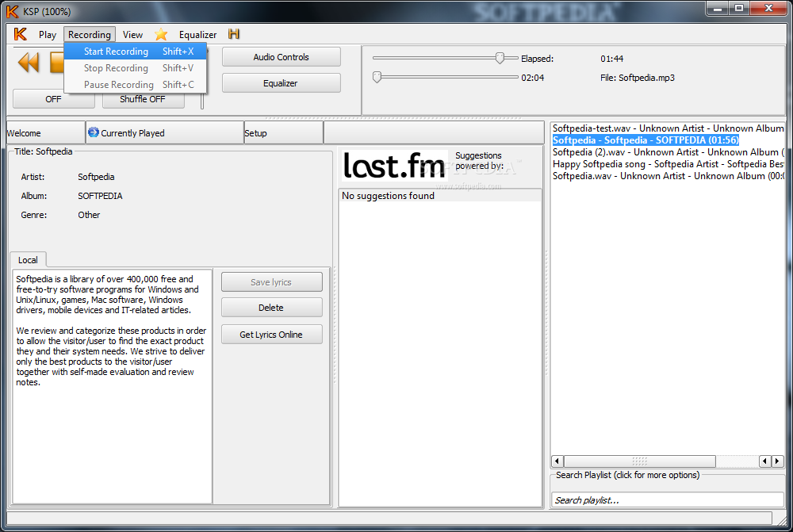Click the elapsed time 01:44

(x=612, y=59)
